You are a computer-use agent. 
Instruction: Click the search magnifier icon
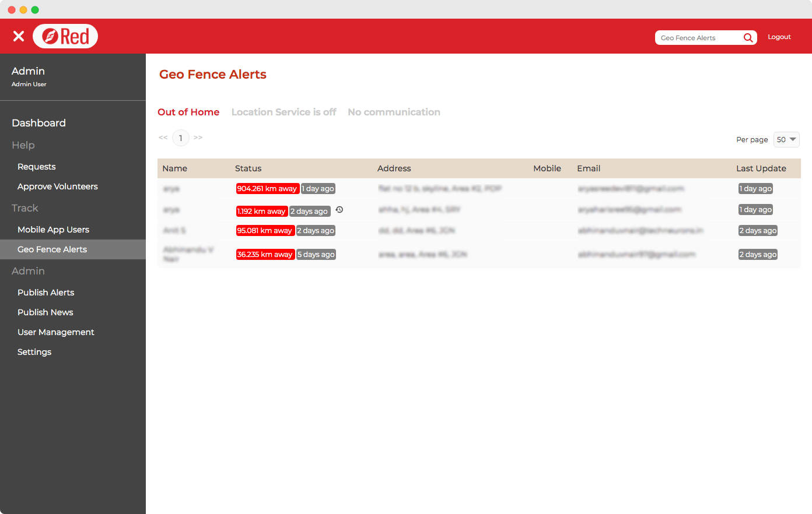point(748,38)
